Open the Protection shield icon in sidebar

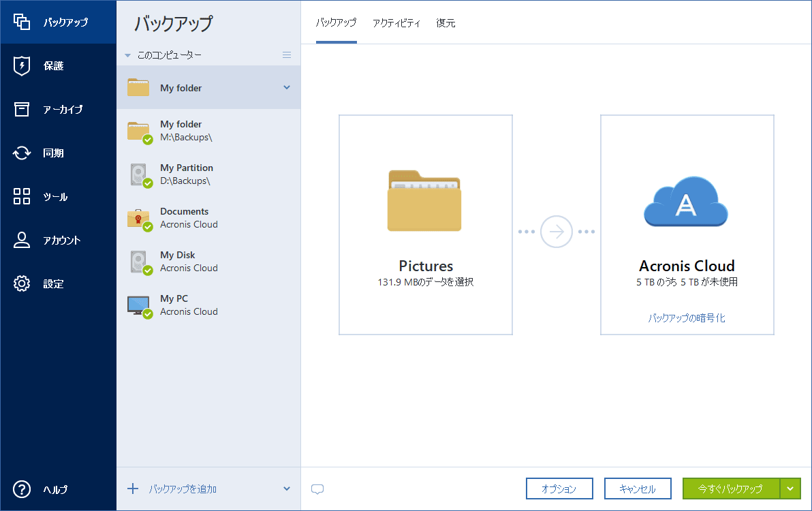pyautogui.click(x=22, y=66)
